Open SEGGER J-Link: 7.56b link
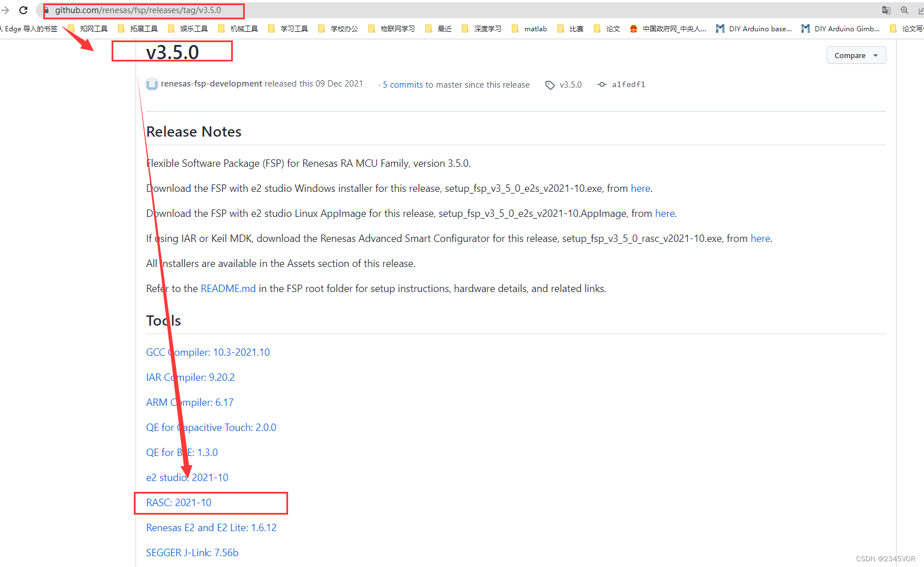Image resolution: width=924 pixels, height=567 pixels. 192,553
